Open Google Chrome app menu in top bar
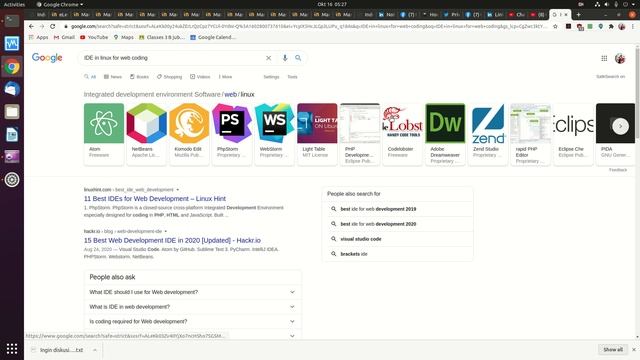The height and width of the screenshot is (360, 640). coord(60,4)
